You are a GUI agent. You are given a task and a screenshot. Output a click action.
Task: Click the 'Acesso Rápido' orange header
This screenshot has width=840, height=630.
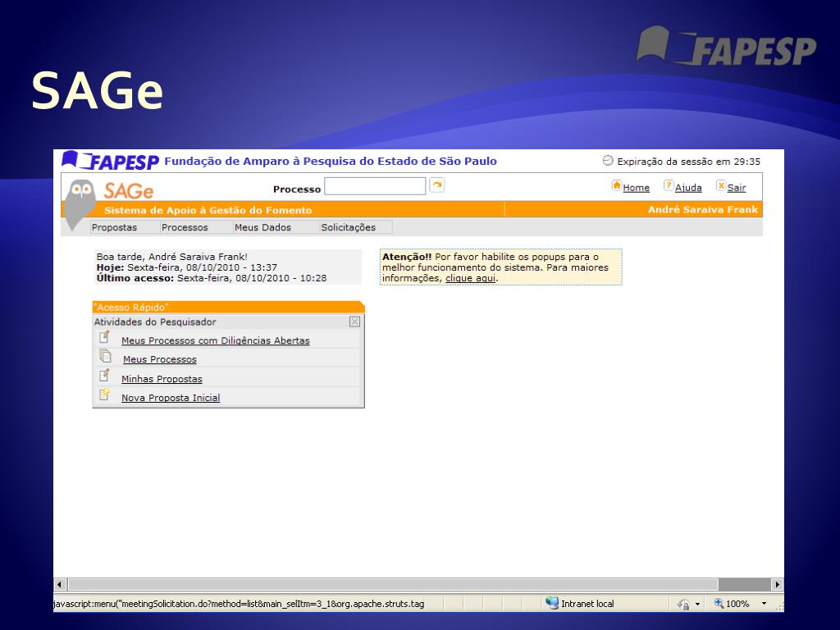pos(228,307)
